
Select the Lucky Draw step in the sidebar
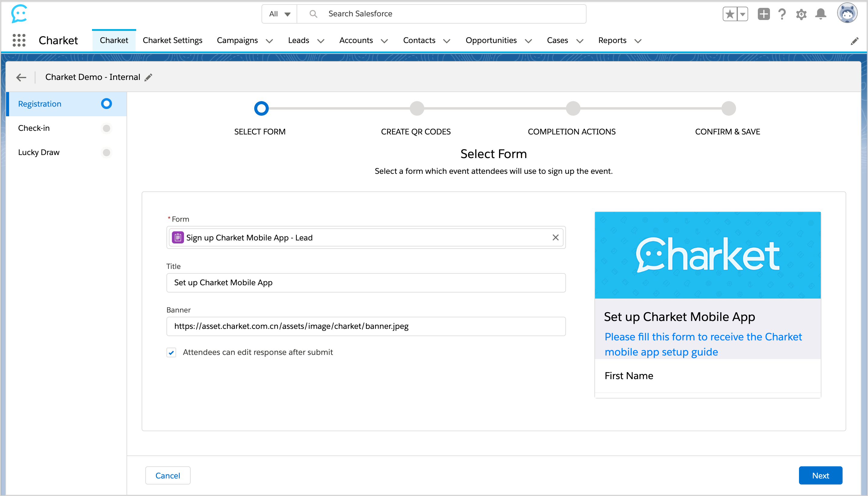click(39, 152)
